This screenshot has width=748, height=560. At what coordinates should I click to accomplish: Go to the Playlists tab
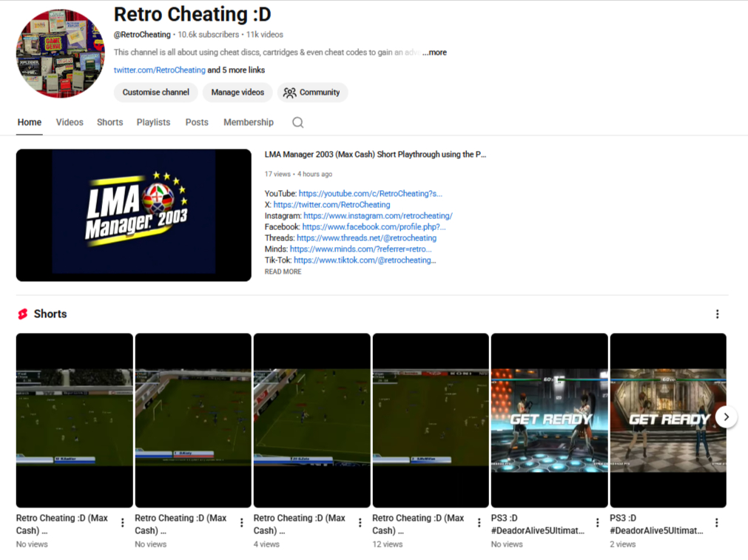coord(153,122)
